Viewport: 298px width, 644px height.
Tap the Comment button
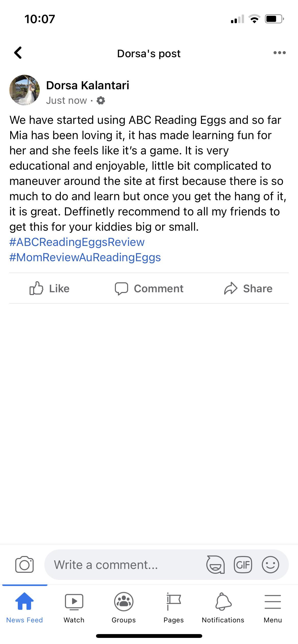coord(149,288)
